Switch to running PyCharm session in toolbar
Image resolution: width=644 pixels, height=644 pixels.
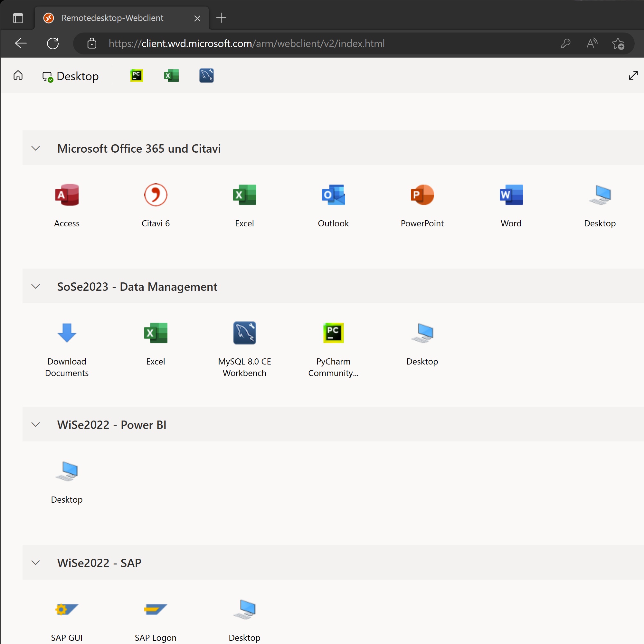coord(137,76)
